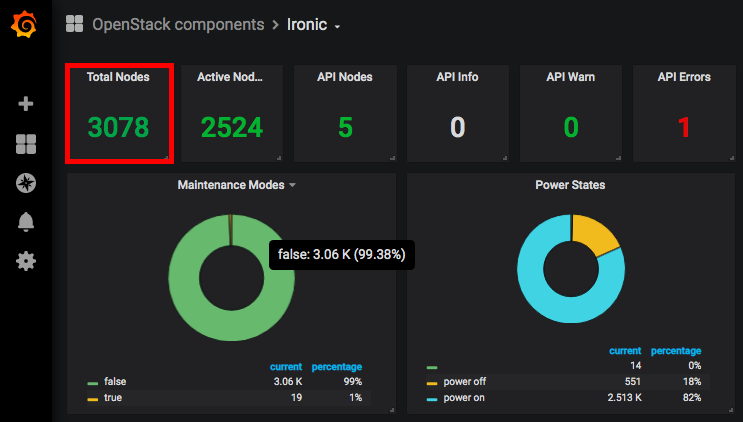Select the API Errors panel title
This screenshot has width=743, height=422.
pyautogui.click(x=684, y=77)
